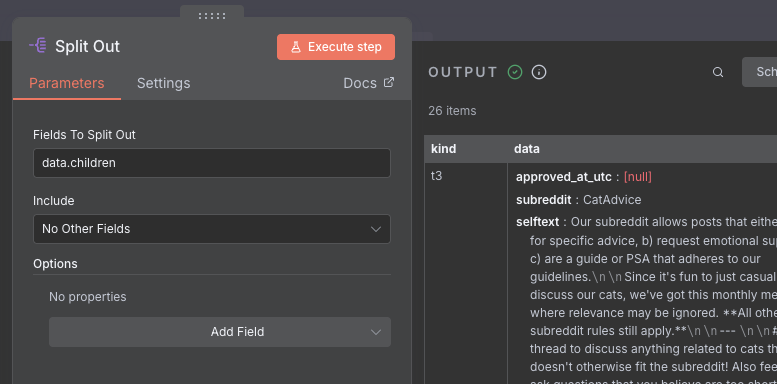Click the approved_at_utc field key
The width and height of the screenshot is (777, 384).
(564, 177)
